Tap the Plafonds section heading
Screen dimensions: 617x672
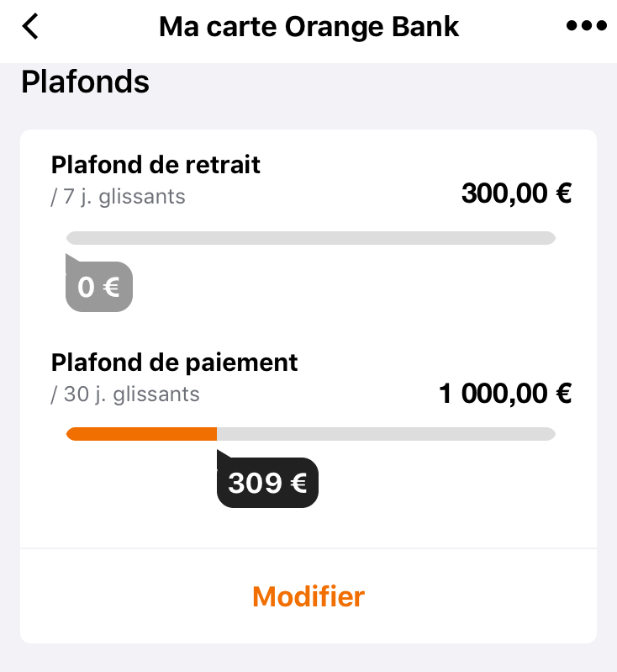pos(85,82)
